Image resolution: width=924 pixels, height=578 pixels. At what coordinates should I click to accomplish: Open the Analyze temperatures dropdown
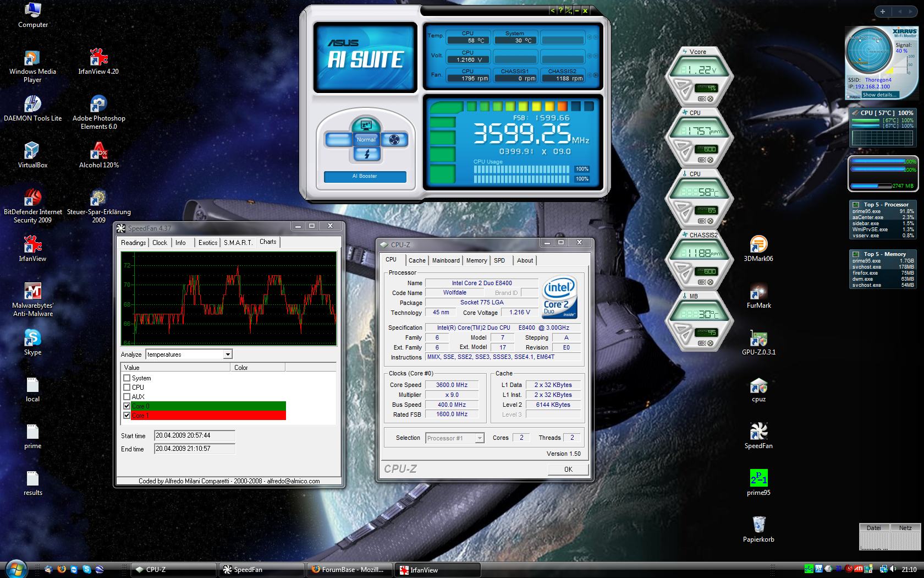click(228, 355)
